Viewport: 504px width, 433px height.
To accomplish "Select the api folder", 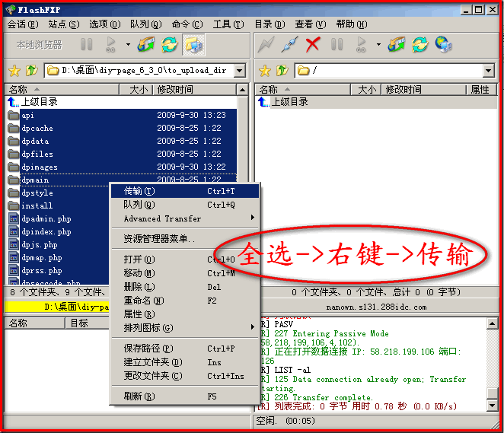I will 122,116.
